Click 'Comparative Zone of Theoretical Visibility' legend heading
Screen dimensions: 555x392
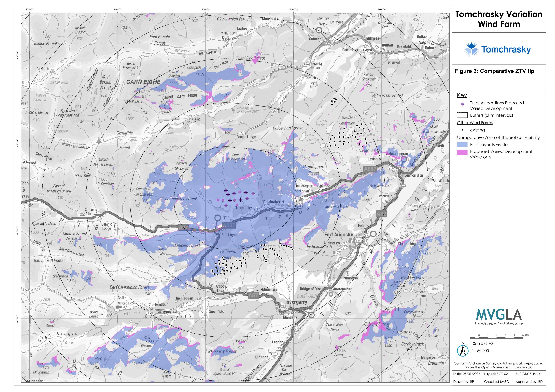[x=498, y=137]
